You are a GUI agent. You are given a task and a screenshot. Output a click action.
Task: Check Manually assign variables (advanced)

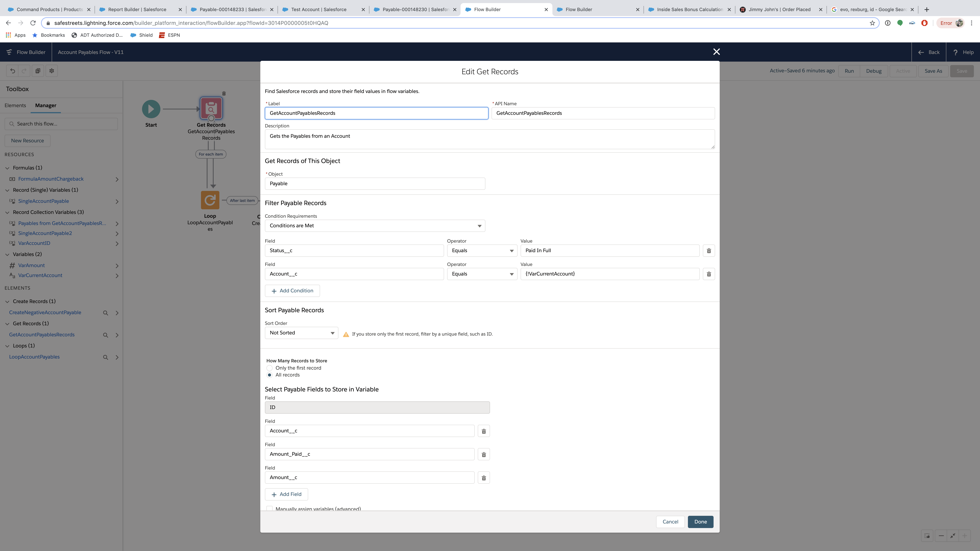click(x=269, y=508)
